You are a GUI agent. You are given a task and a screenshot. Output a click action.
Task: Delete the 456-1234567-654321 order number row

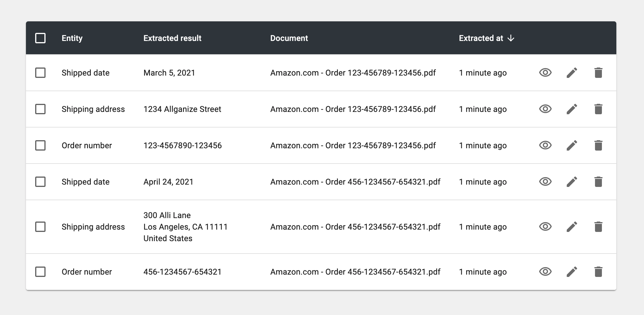[598, 272]
